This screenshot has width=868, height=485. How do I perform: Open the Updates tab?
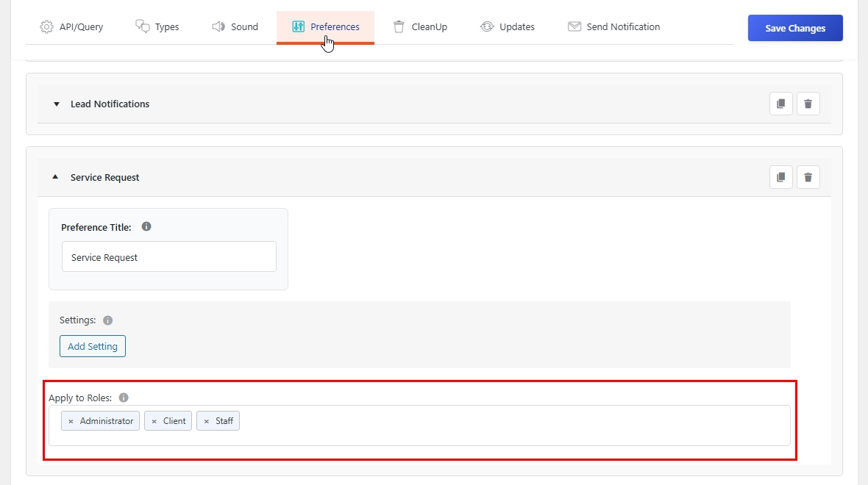click(508, 26)
